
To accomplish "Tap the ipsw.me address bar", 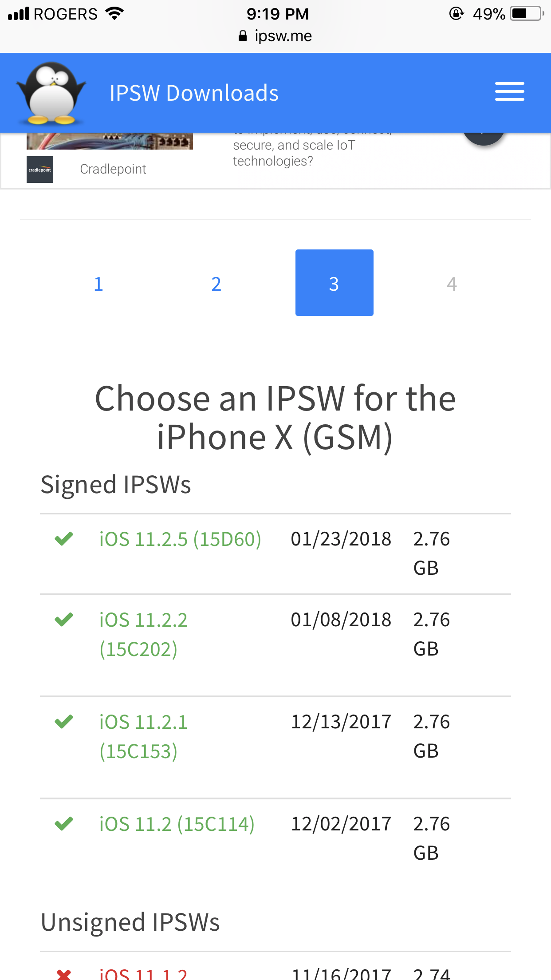I will point(275,36).
